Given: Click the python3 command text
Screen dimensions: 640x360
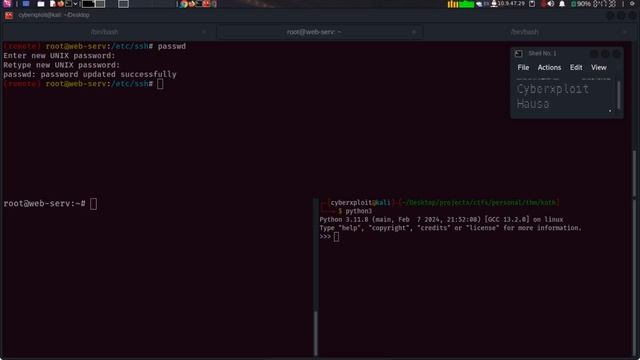Looking at the screenshot, I should [x=359, y=211].
